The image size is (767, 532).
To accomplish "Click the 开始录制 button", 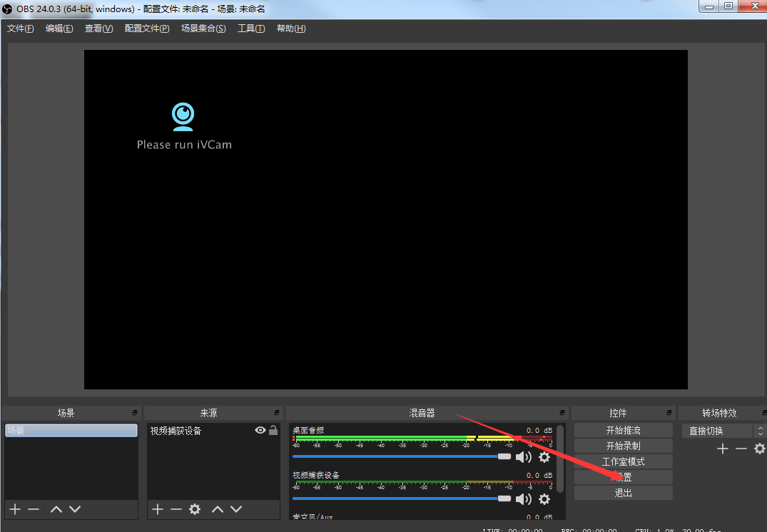I will click(x=623, y=446).
